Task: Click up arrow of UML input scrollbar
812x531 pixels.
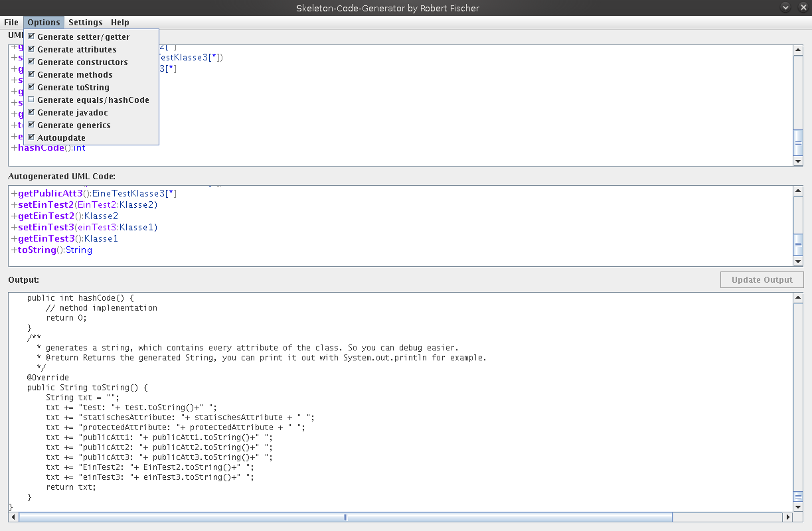Action: (798, 50)
